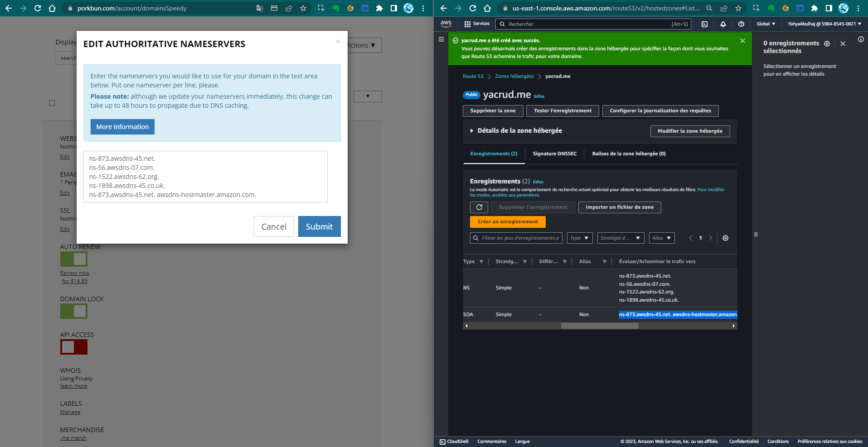Cancel the nameserver edit
The width and height of the screenshot is (868, 447).
pyautogui.click(x=274, y=226)
